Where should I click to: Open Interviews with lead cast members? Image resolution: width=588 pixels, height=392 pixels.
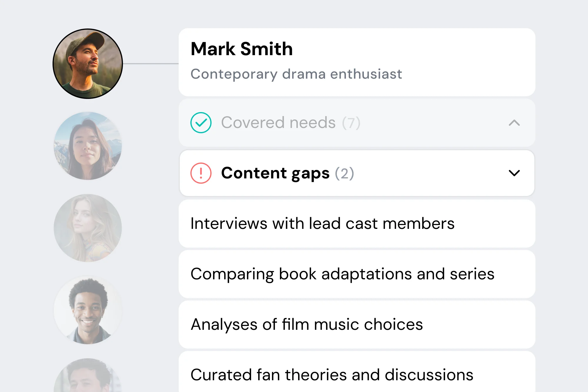click(322, 224)
